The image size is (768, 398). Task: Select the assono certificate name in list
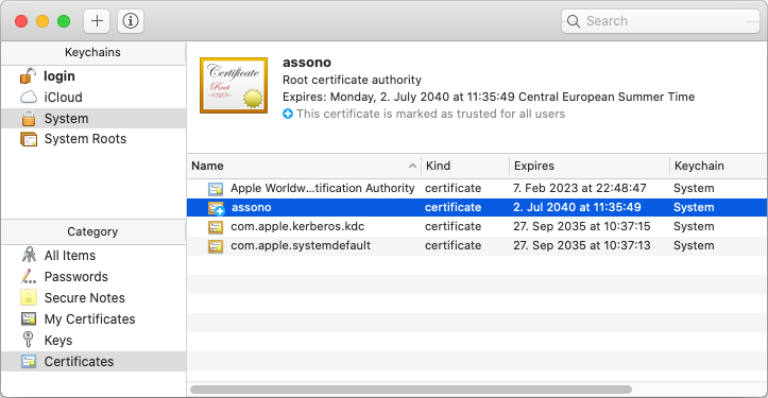tap(251, 207)
